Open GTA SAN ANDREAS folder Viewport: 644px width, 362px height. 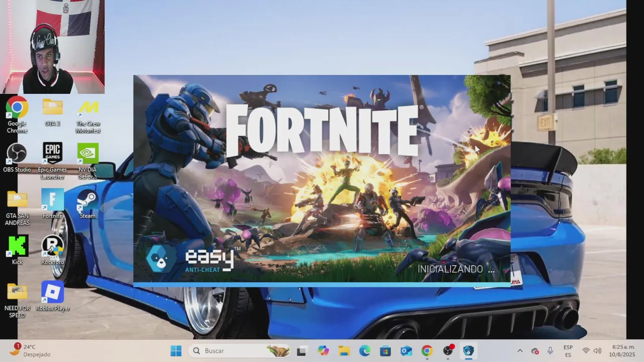[x=17, y=208]
